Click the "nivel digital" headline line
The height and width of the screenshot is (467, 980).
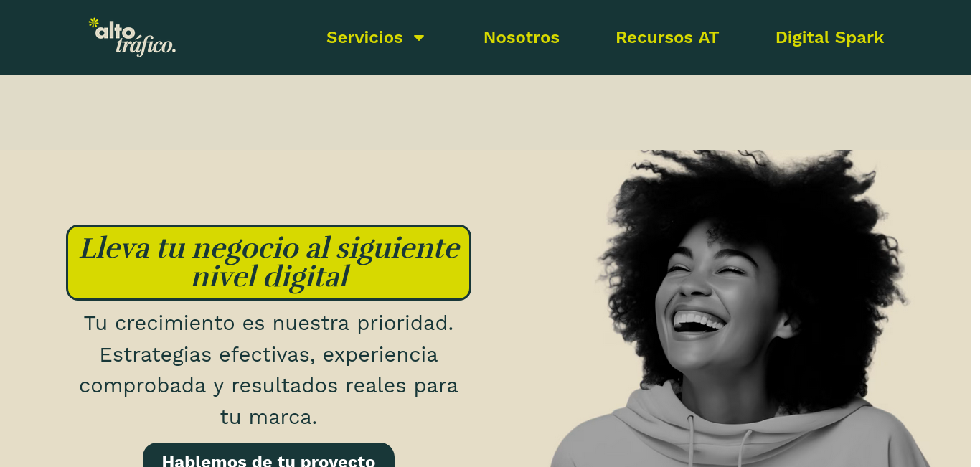(x=270, y=278)
